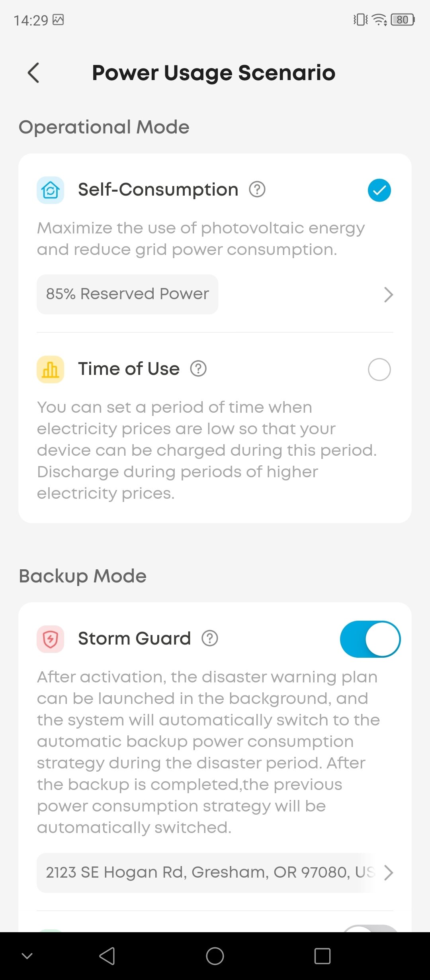Viewport: 430px width, 980px height.
Task: Collapse keyboard with down chevron in nav bar
Action: [27, 956]
